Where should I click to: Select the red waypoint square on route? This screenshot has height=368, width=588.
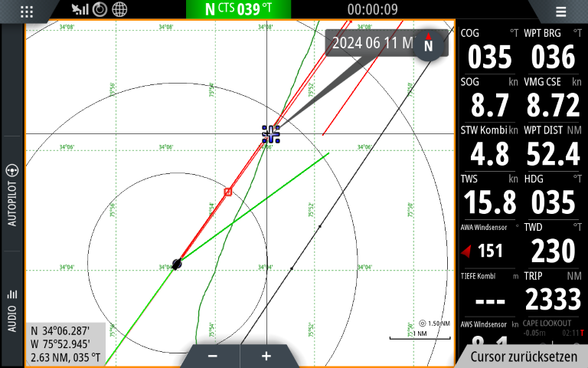pos(227,191)
